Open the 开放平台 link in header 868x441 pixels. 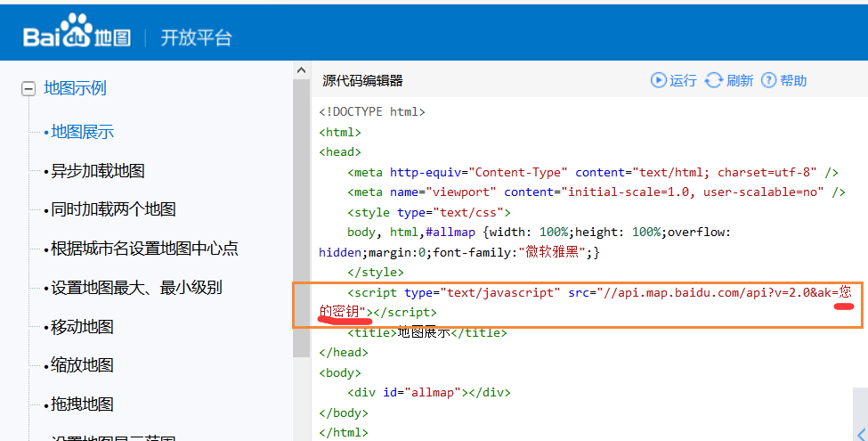[196, 37]
